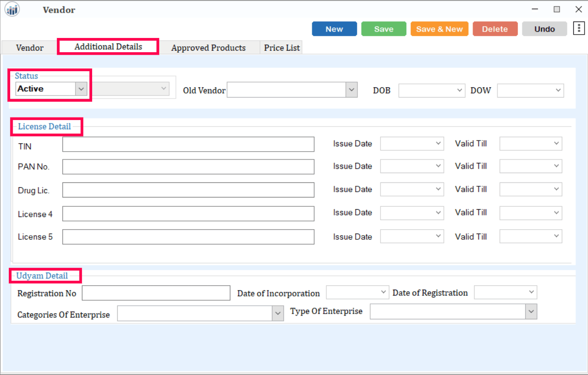Click the red Delete button
This screenshot has width=588, height=375.
click(x=494, y=29)
